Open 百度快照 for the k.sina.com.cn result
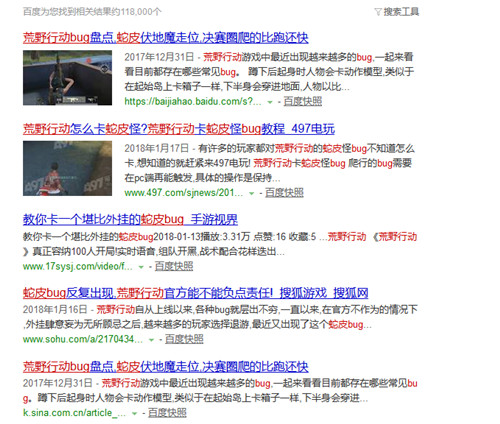Image resolution: width=500 pixels, height=424 pixels. 167,413
